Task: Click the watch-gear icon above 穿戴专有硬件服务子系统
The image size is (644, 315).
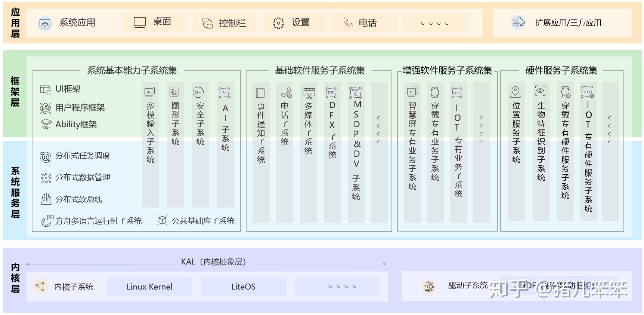Action: (x=566, y=92)
